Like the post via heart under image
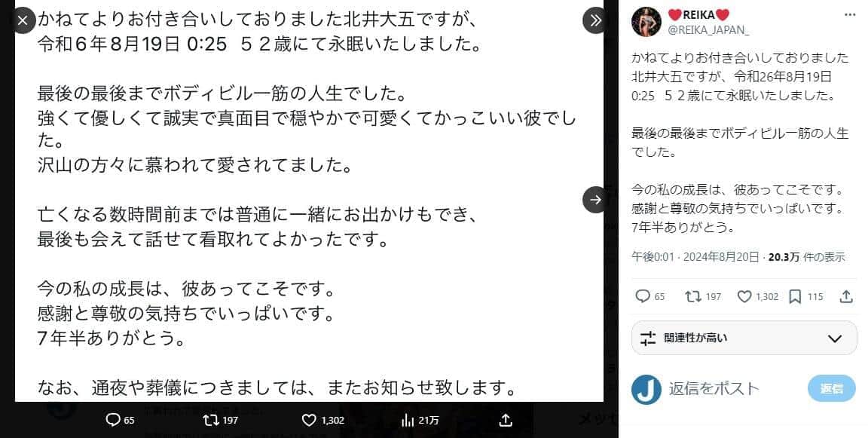This screenshot has width=868, height=438. (x=309, y=420)
